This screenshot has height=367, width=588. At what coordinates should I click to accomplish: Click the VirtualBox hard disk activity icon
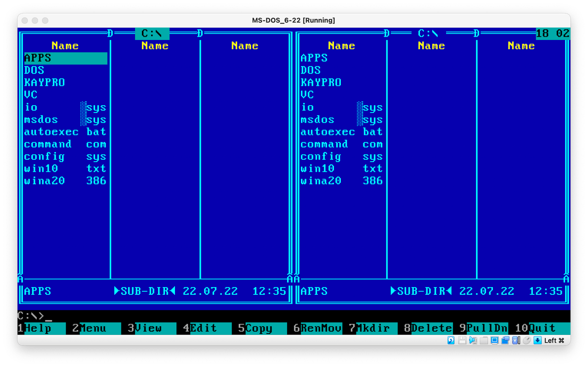click(x=451, y=340)
